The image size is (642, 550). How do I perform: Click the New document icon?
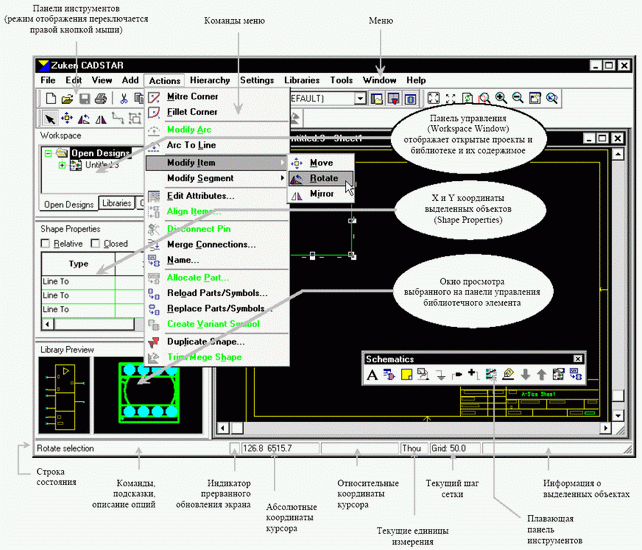pos(51,98)
